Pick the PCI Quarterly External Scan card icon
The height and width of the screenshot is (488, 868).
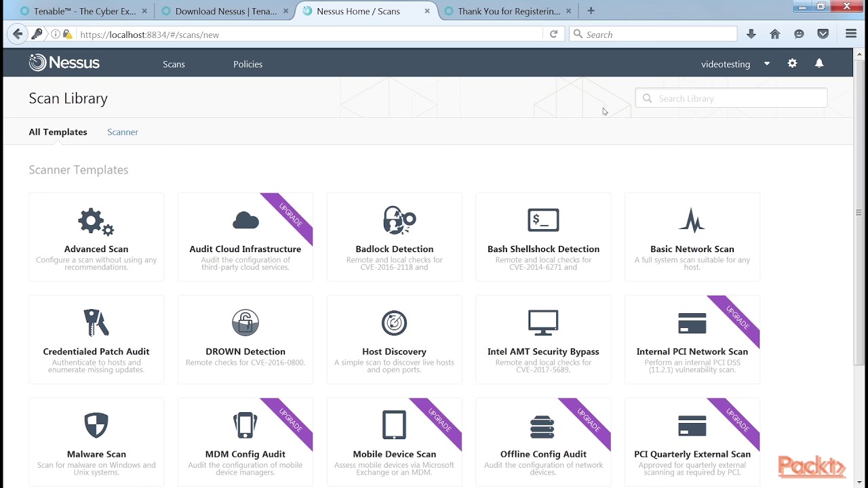(x=692, y=426)
